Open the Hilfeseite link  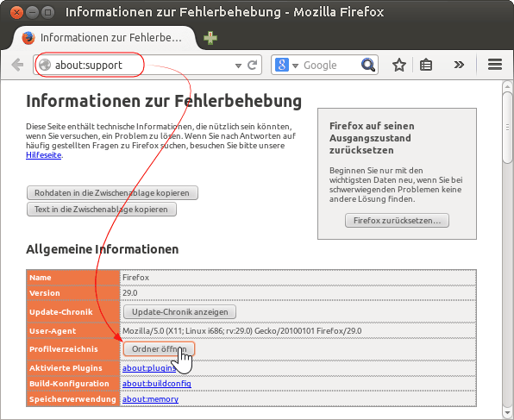pyautogui.click(x=44, y=154)
